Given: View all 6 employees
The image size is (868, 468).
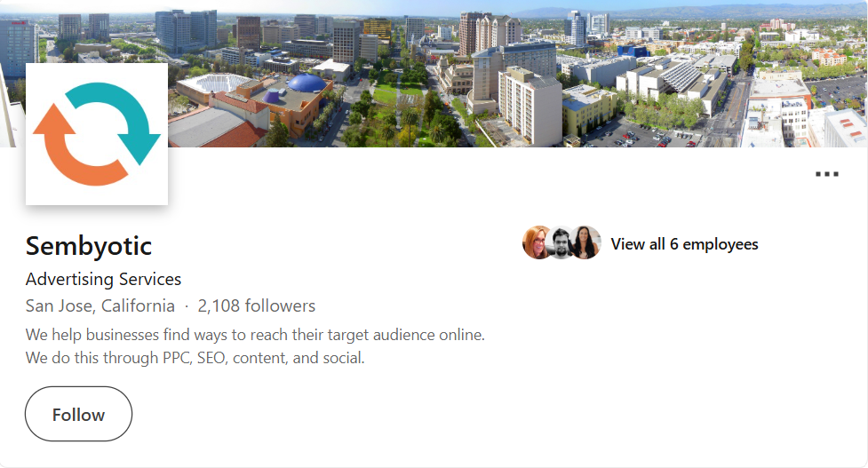Looking at the screenshot, I should tap(684, 244).
